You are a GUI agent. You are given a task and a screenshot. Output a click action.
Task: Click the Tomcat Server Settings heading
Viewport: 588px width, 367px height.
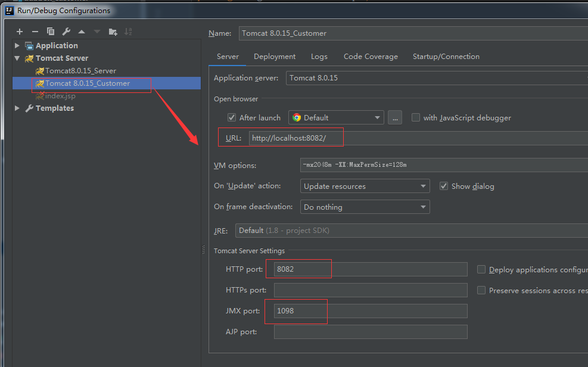tap(250, 251)
